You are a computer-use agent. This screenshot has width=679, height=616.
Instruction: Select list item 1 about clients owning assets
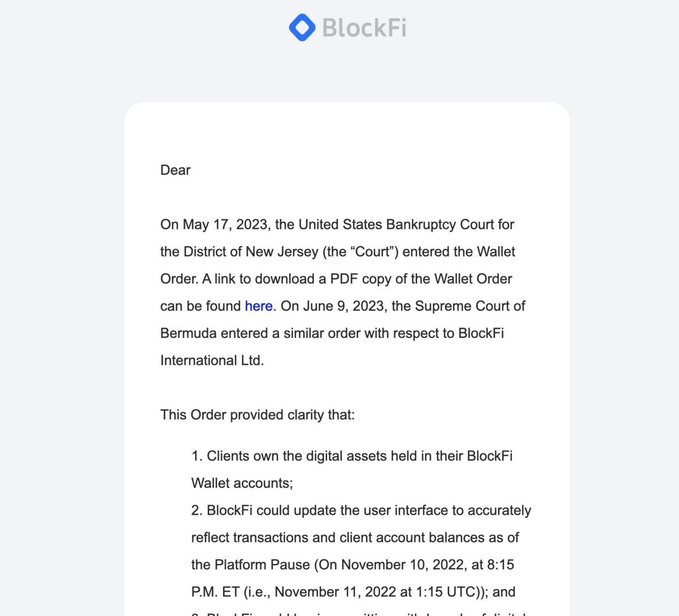[352, 456]
